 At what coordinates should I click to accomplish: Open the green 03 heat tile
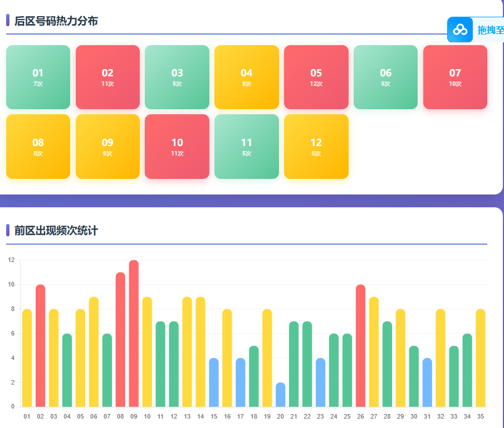click(x=177, y=77)
